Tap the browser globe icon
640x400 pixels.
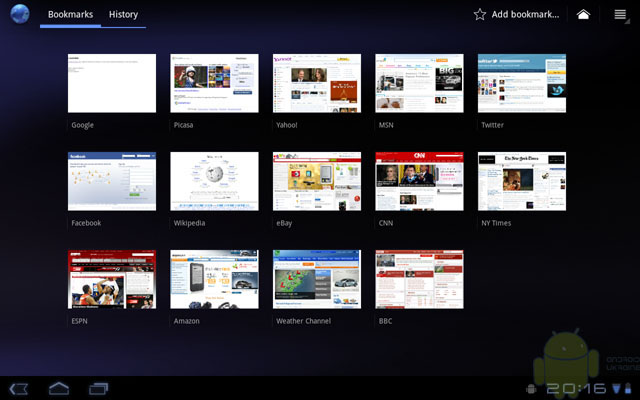(x=20, y=14)
